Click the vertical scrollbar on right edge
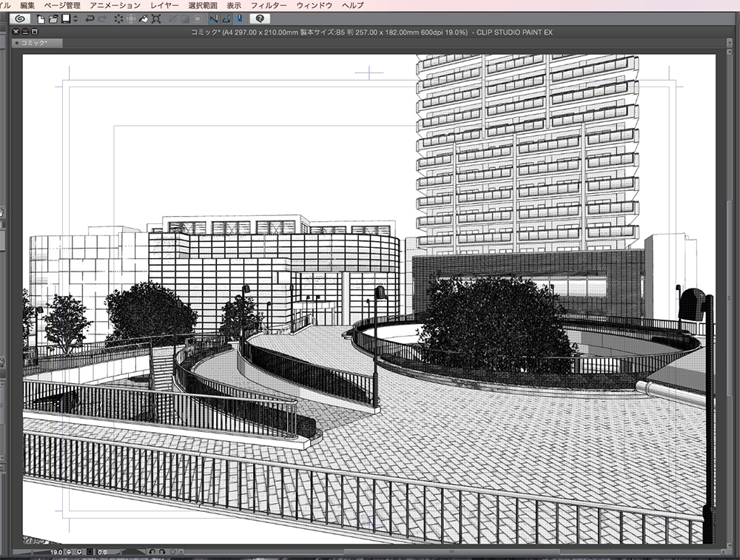Image resolution: width=740 pixels, height=560 pixels. [x=730, y=299]
